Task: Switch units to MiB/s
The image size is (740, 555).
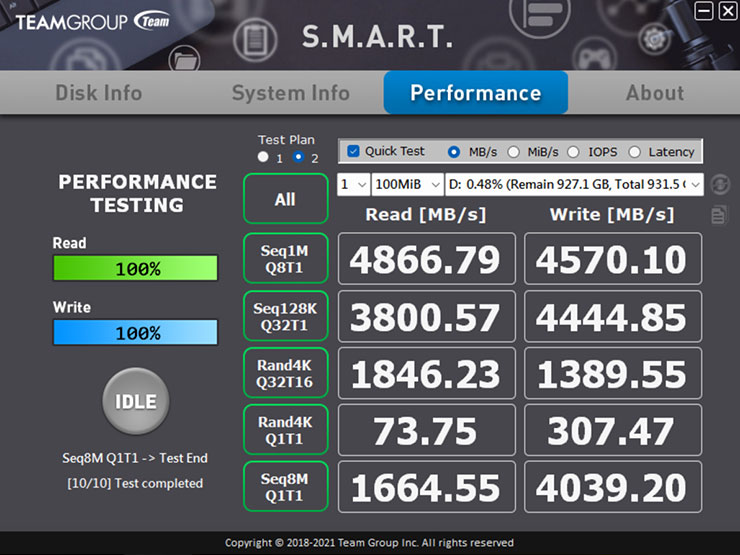Action: tap(513, 152)
